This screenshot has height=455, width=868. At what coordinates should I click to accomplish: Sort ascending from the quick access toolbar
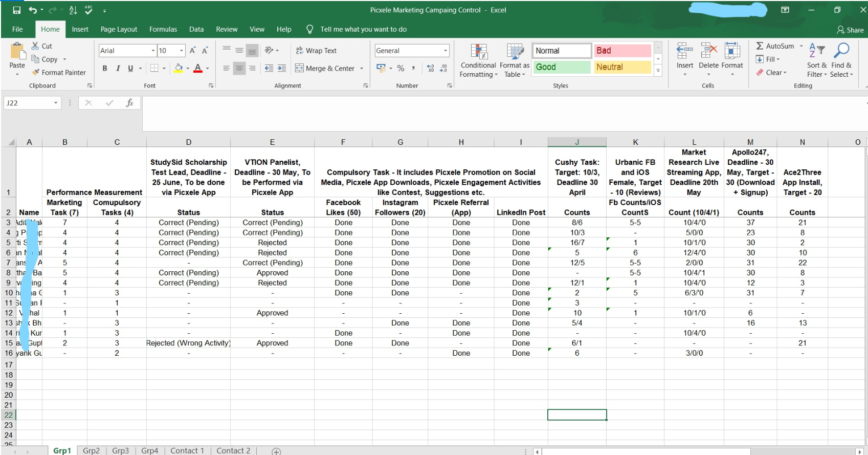[73, 10]
